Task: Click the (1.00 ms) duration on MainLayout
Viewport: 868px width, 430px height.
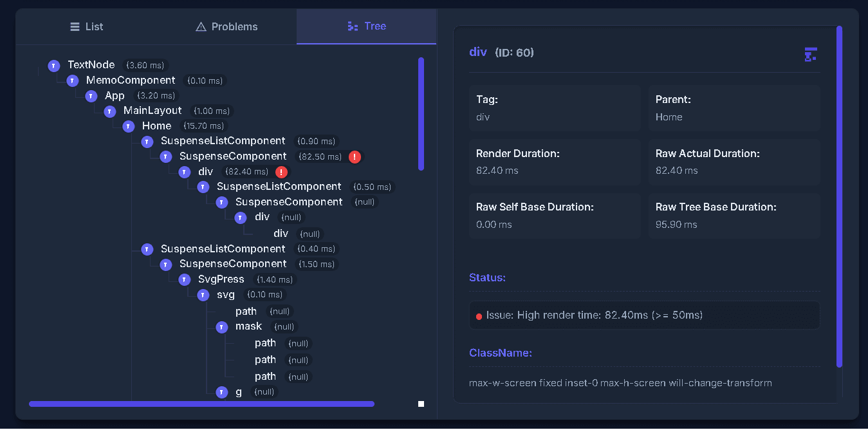Action: 212,111
